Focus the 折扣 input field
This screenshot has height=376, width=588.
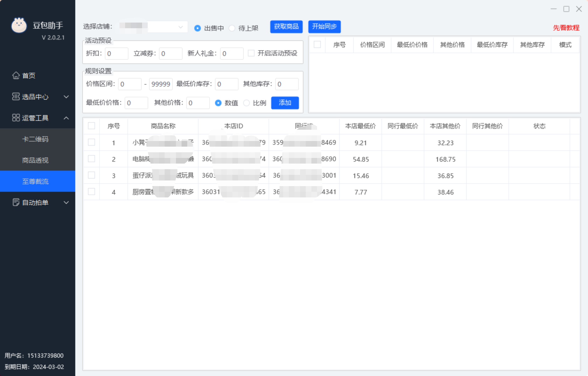(116, 54)
